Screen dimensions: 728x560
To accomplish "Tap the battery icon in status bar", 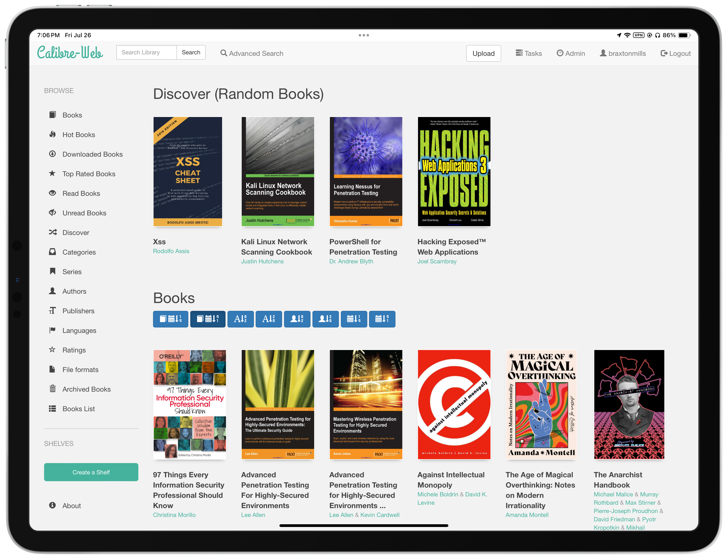I will [685, 35].
